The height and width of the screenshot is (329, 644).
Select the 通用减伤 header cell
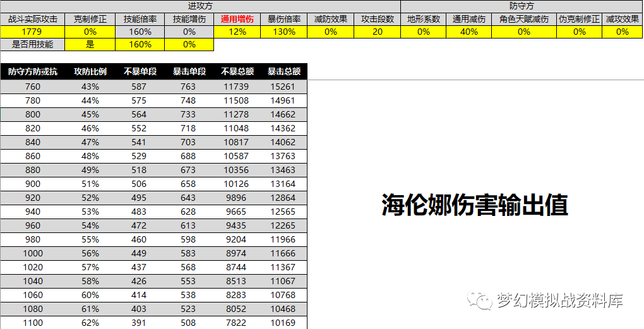[x=469, y=20]
